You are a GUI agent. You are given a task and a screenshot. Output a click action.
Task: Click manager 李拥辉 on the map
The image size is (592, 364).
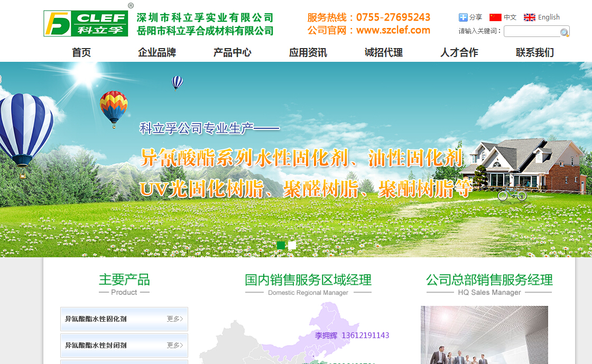[326, 335]
